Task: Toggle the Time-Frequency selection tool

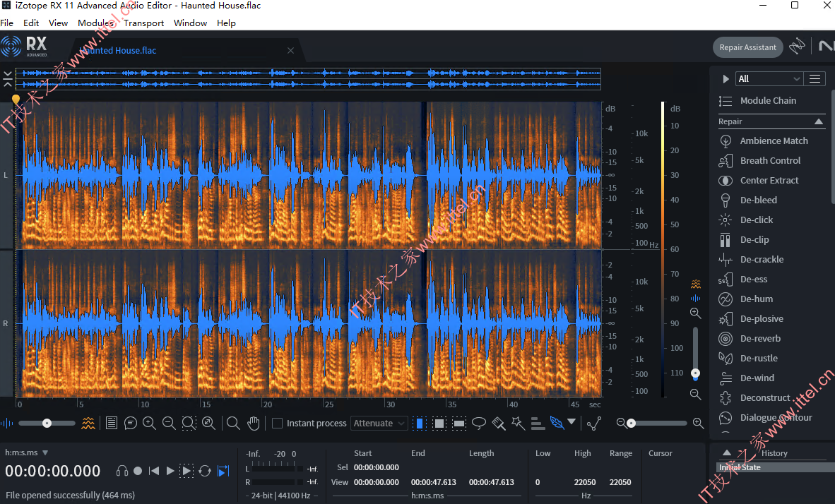Action: (x=439, y=423)
